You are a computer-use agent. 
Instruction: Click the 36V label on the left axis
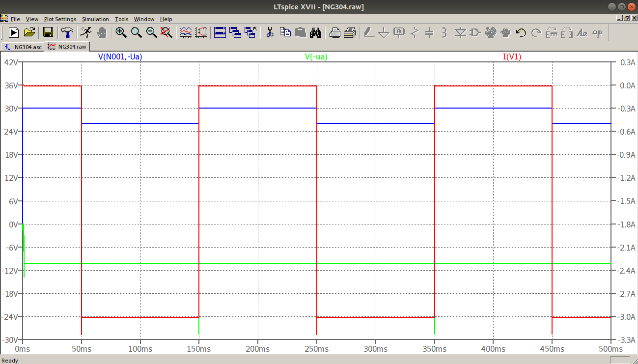[12, 85]
